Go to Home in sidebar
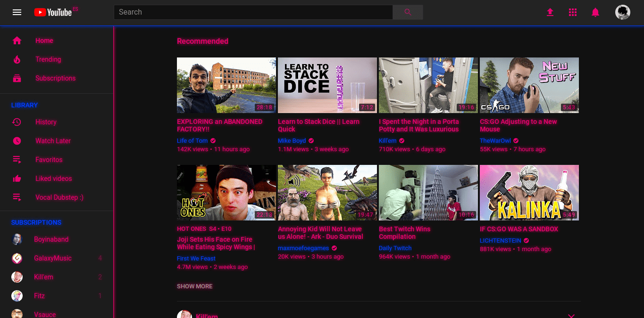 (x=44, y=41)
